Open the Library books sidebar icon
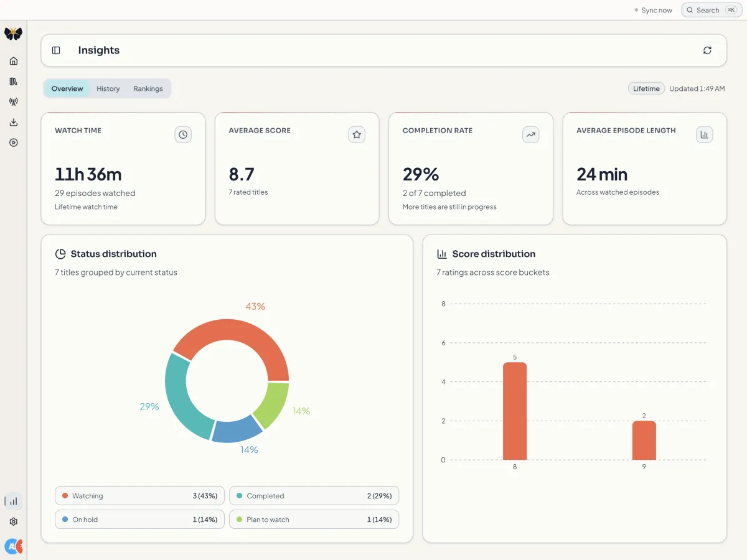The height and width of the screenshot is (560, 747). [14, 82]
